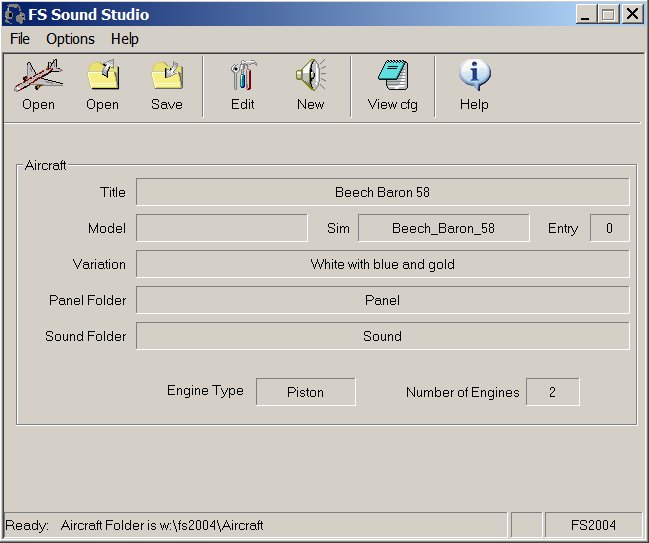Select the Panel Folder field

tap(382, 300)
